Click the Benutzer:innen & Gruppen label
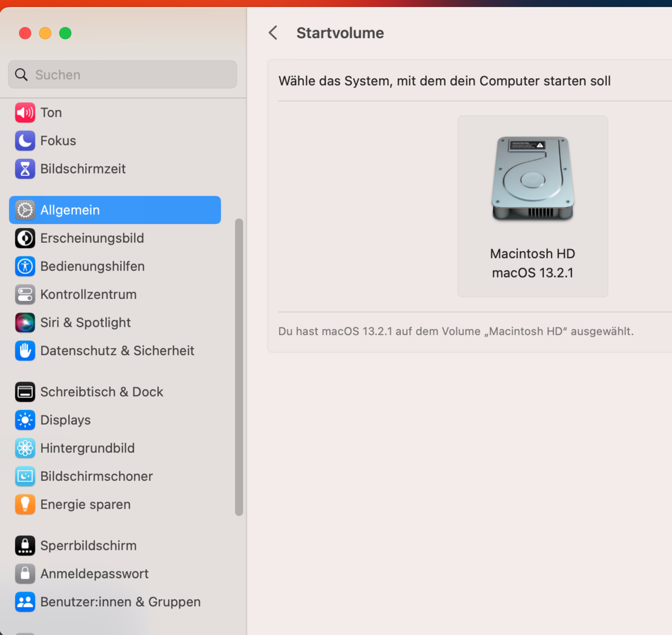Image resolution: width=672 pixels, height=635 pixels. click(121, 602)
